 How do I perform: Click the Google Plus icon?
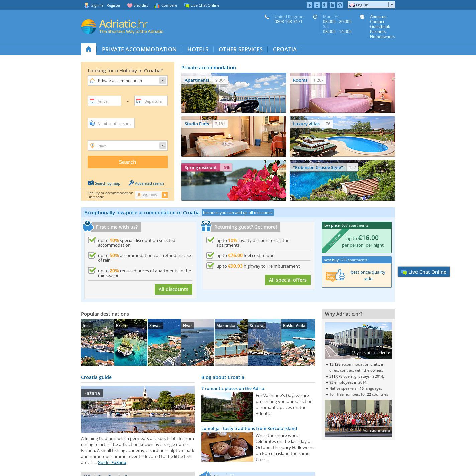(x=325, y=5)
